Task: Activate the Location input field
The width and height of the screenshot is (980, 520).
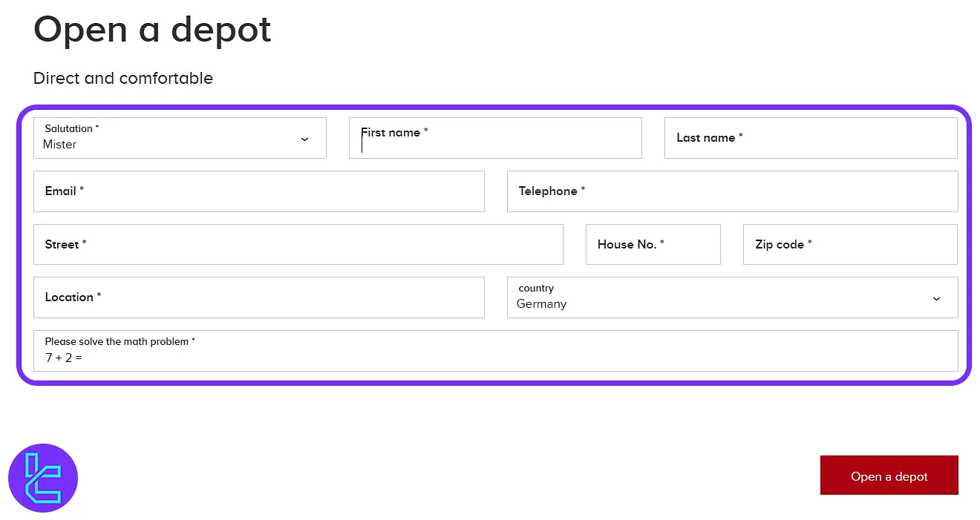Action: click(258, 297)
